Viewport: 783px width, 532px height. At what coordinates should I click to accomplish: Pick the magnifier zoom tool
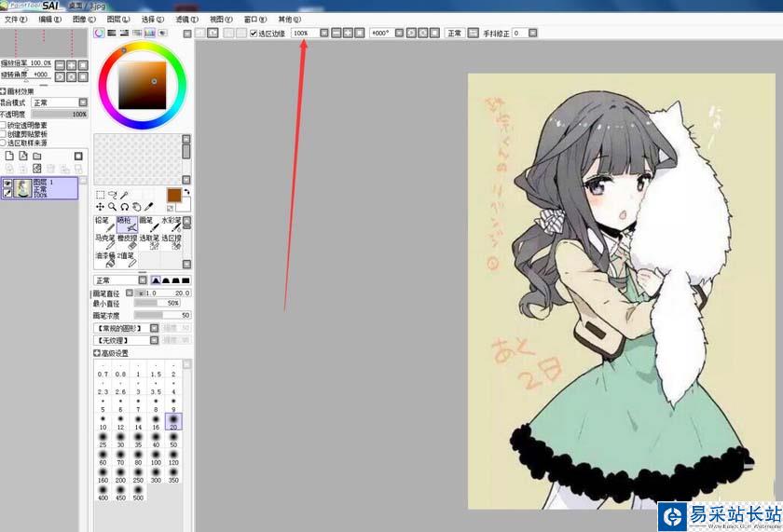[113, 207]
